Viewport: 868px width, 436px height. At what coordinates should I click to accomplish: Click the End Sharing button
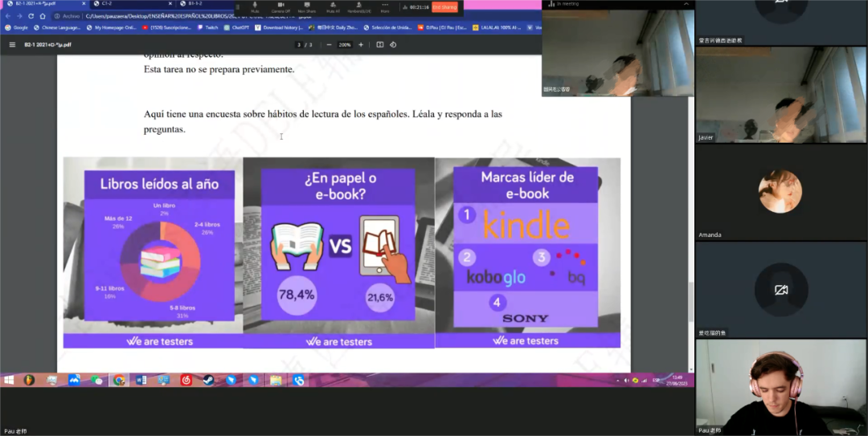[444, 7]
